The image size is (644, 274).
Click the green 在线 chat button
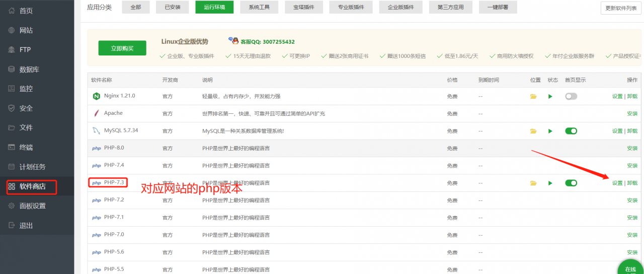[630, 268]
